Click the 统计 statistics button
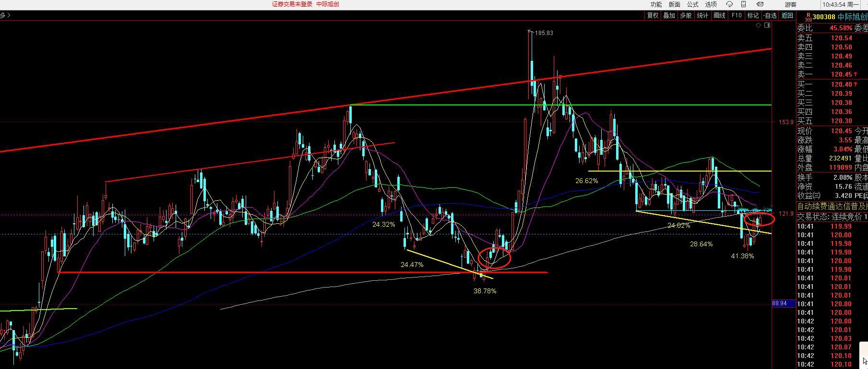 point(702,15)
